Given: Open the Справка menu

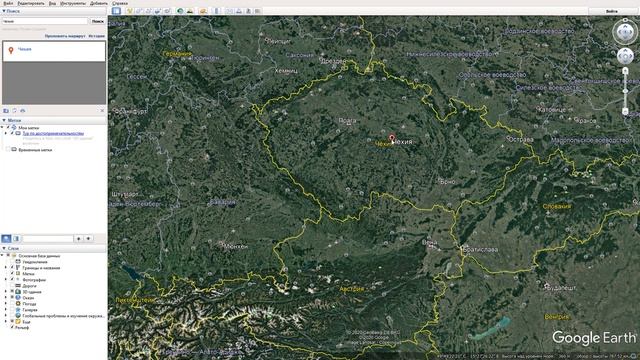Looking at the screenshot, I should point(120,3).
